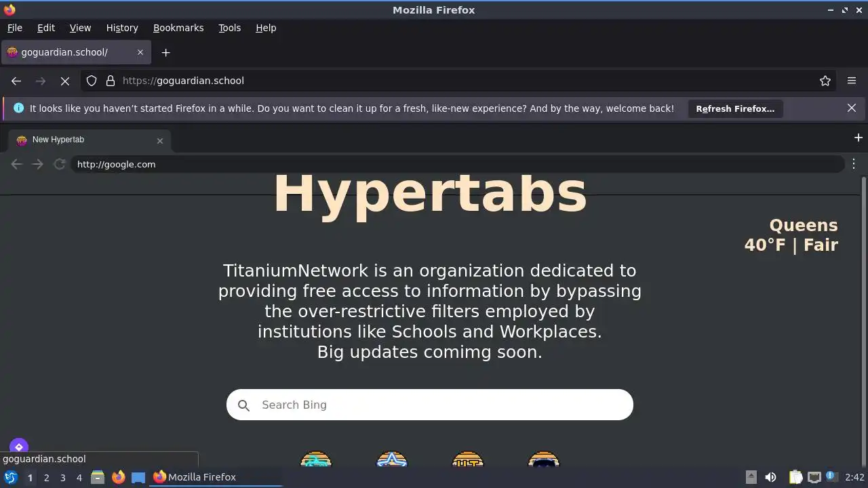868x488 pixels.
Task: Open file manager from taskbar
Action: point(98,477)
